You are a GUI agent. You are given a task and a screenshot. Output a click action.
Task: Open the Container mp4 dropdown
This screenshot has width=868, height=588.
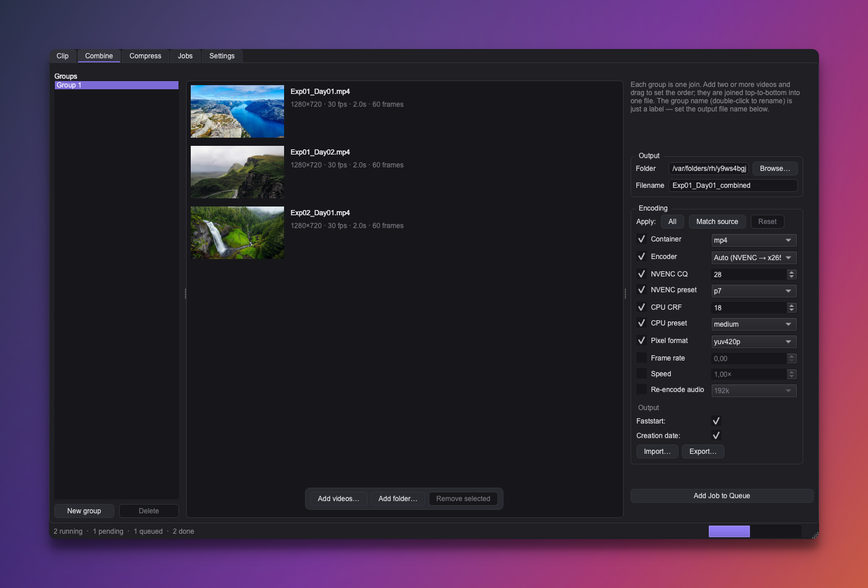pos(754,240)
